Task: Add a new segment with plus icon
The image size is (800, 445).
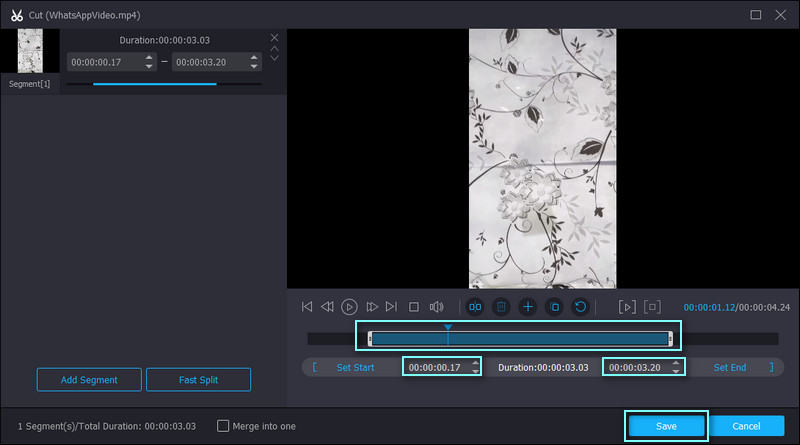Action: [528, 307]
